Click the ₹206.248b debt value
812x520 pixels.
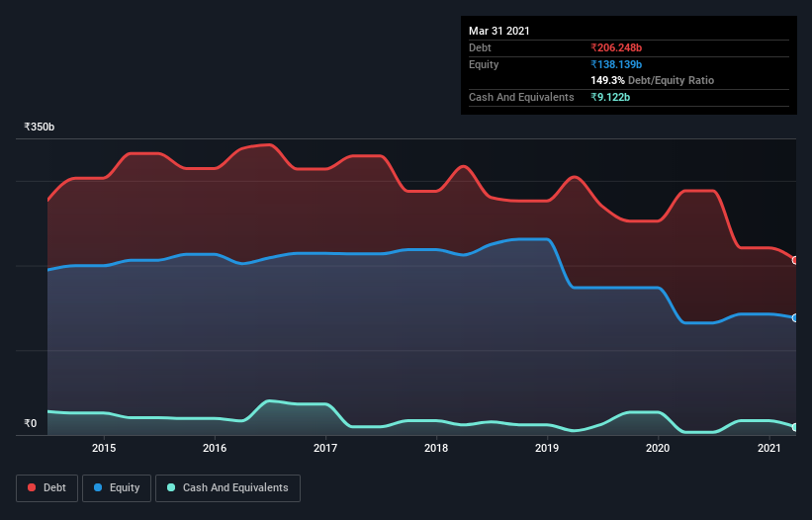click(x=616, y=47)
